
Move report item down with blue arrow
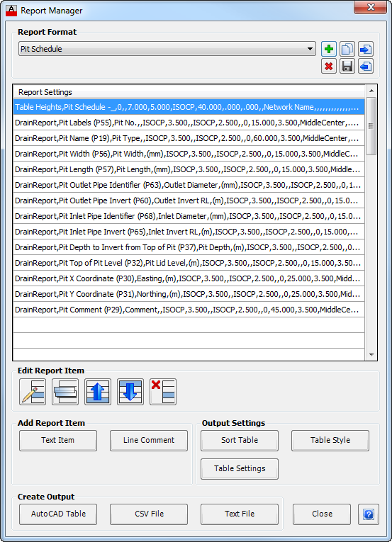(x=130, y=392)
